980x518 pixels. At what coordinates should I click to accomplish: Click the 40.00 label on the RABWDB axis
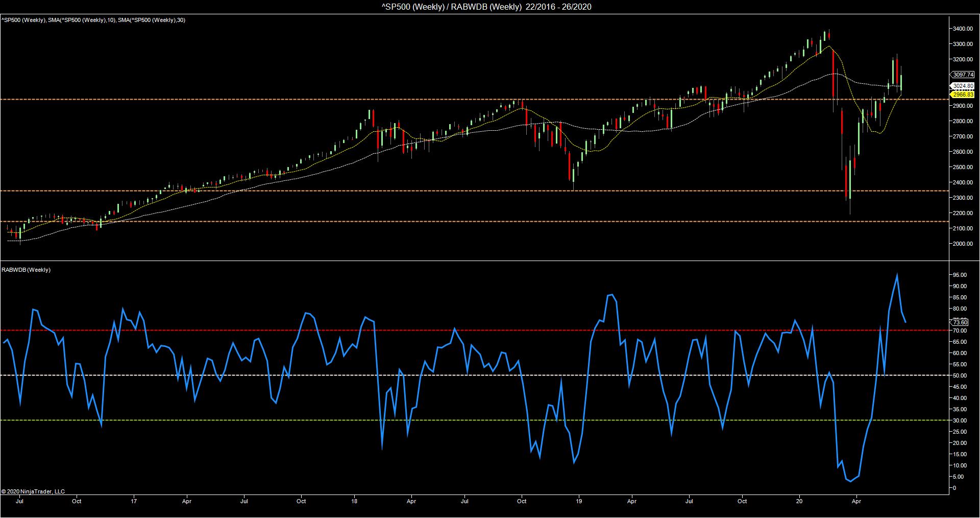(x=960, y=398)
